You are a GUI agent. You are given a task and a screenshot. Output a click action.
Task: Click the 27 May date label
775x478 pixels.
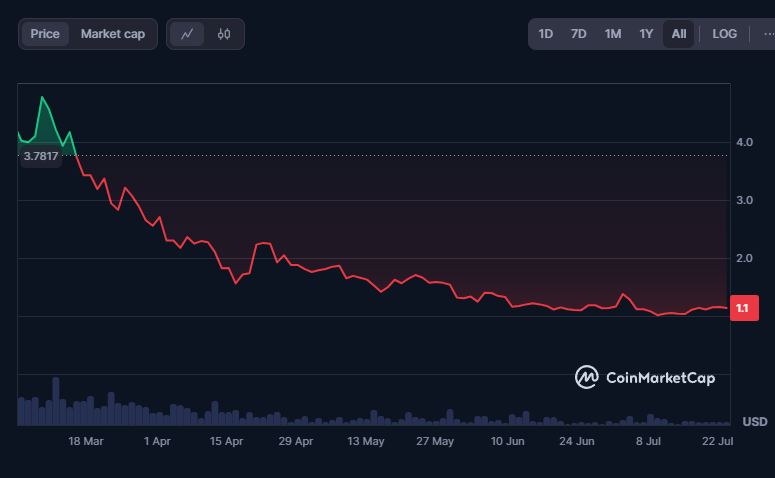(x=435, y=441)
